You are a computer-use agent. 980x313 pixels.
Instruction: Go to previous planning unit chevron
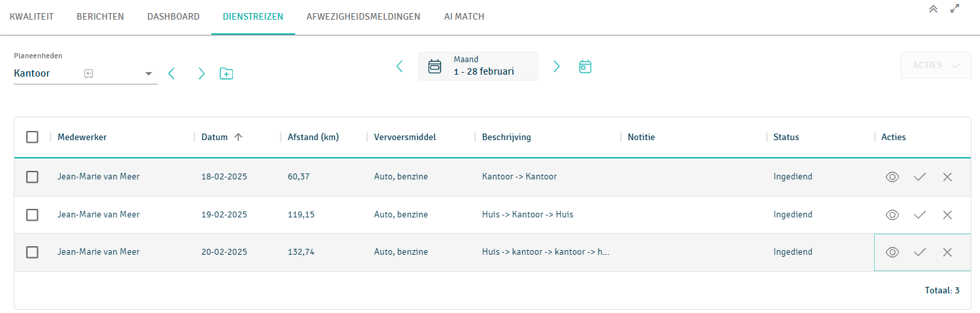pos(171,73)
